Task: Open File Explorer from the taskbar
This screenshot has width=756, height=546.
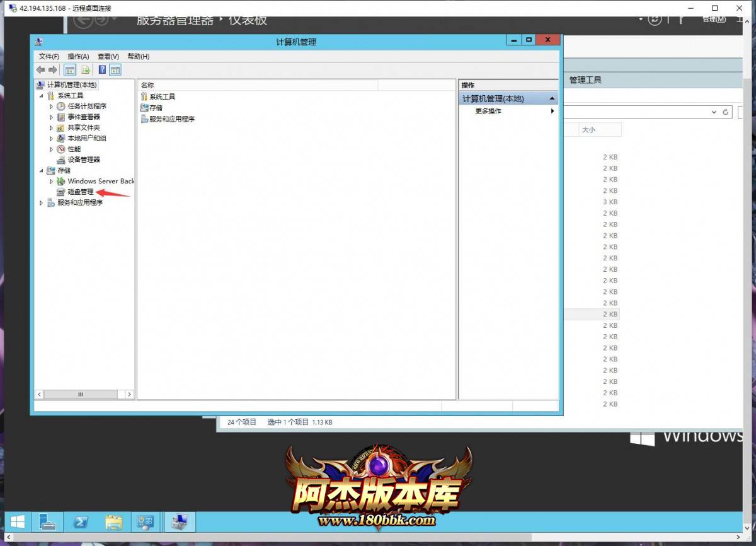Action: click(113, 521)
